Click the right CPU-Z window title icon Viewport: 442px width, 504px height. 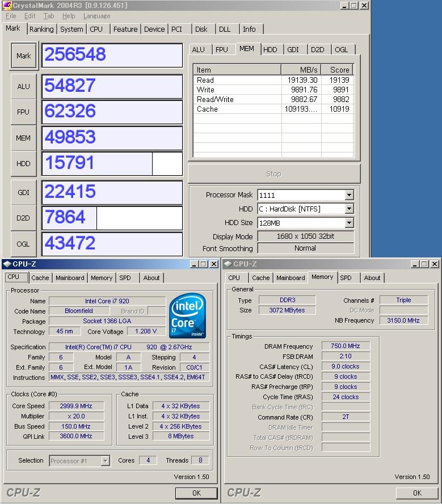(228, 264)
